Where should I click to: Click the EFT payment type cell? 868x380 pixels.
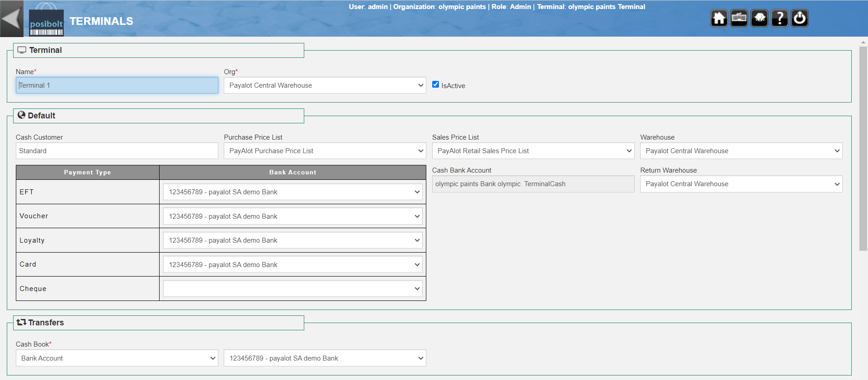(88, 192)
